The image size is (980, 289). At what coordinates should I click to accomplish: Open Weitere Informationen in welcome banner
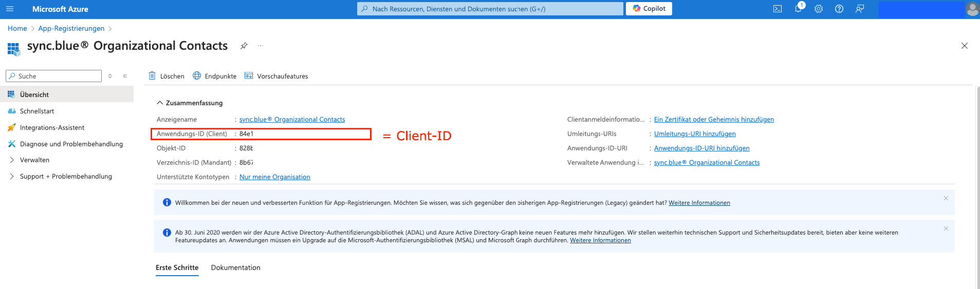pyautogui.click(x=699, y=203)
